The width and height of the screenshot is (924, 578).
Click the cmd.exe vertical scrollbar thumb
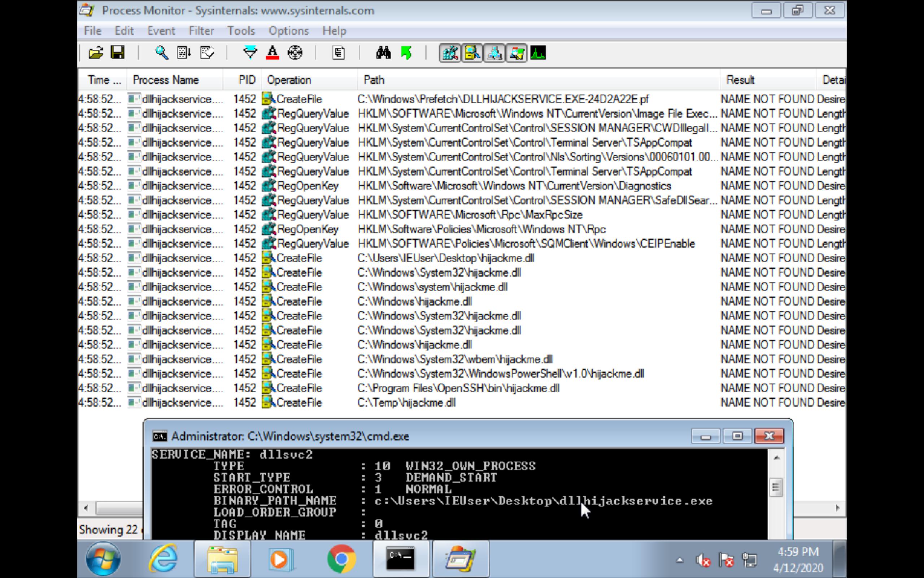pos(776,487)
